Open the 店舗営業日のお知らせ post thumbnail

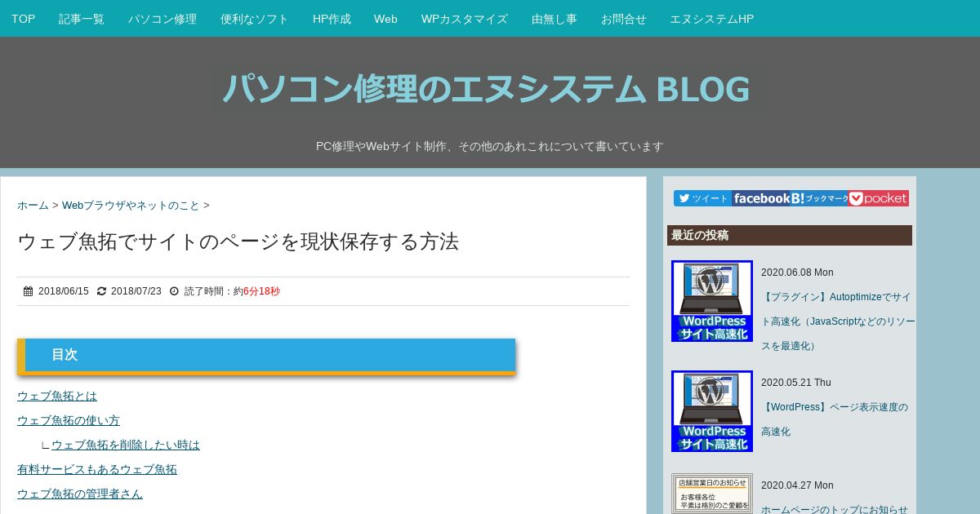[712, 494]
